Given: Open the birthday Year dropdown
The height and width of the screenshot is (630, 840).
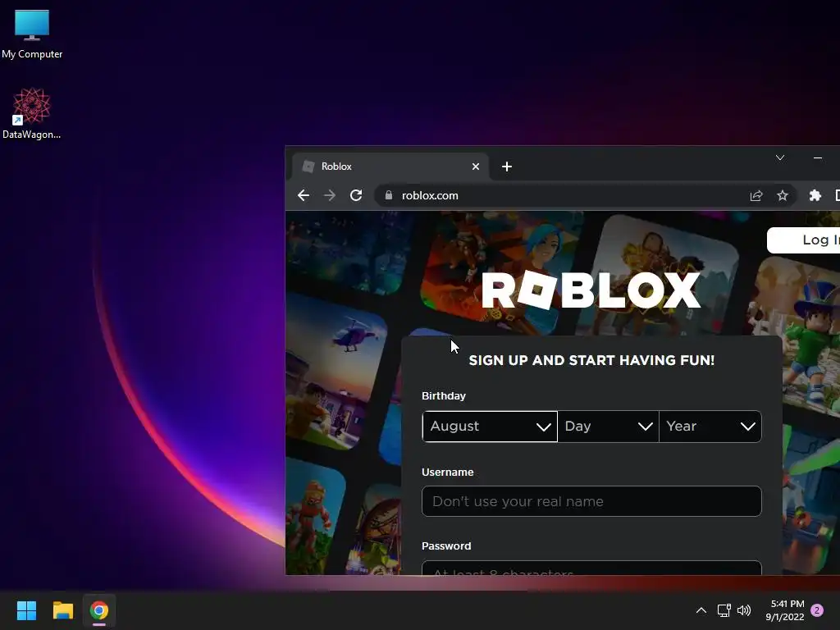Looking at the screenshot, I should [x=710, y=427].
